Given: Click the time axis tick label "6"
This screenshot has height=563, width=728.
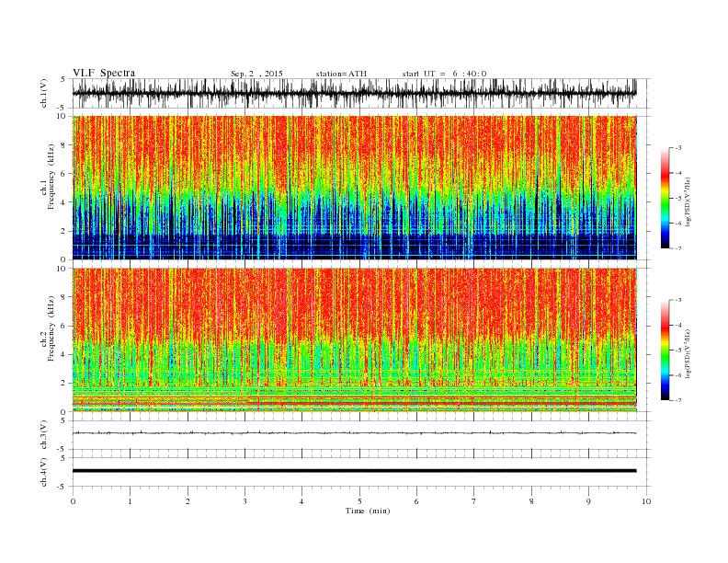Looking at the screenshot, I should click(417, 501).
